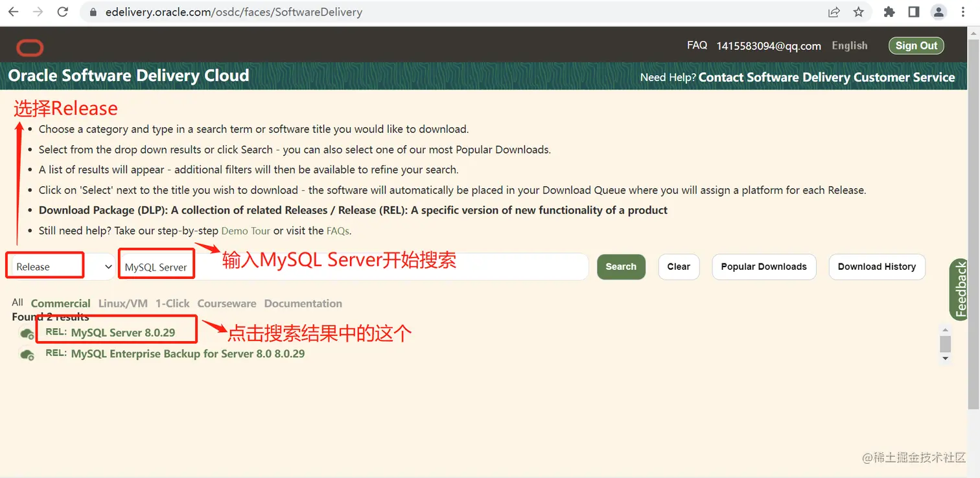Screen dimensions: 980x478
Task: Select the All filter tab
Action: 17,302
